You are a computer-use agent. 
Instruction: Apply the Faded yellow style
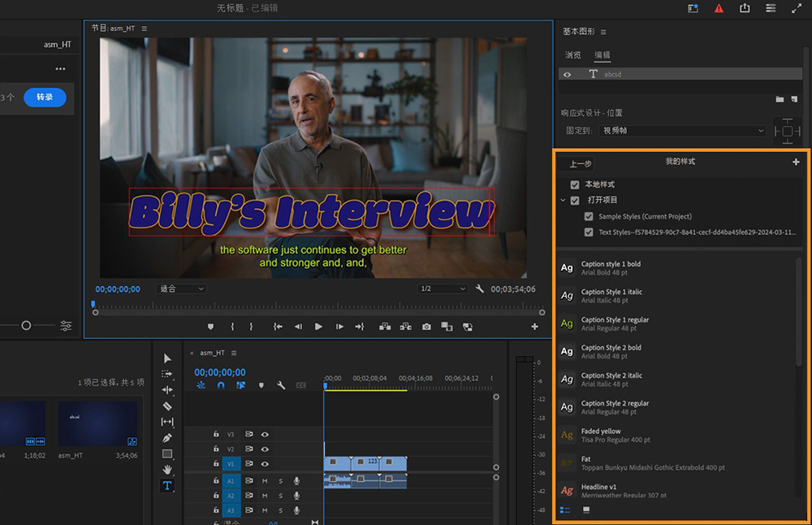coord(676,436)
